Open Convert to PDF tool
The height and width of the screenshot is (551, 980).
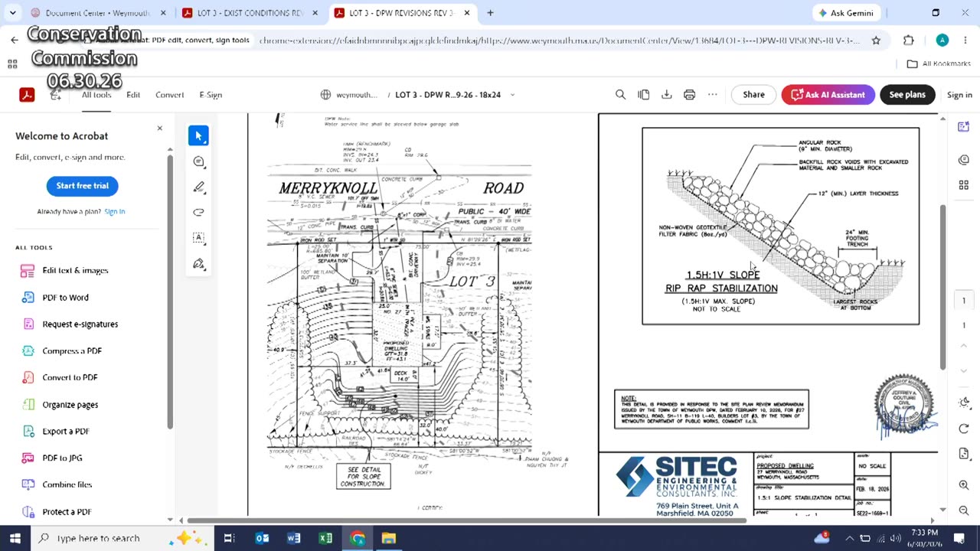[70, 377]
